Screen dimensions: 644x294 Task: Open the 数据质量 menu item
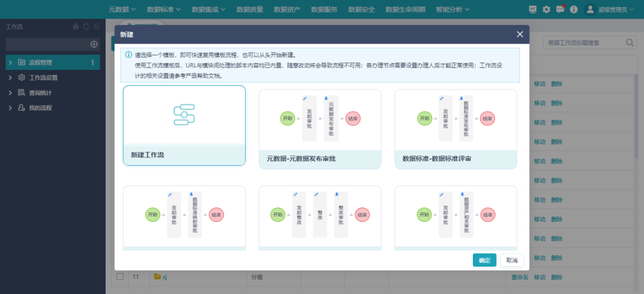click(250, 10)
